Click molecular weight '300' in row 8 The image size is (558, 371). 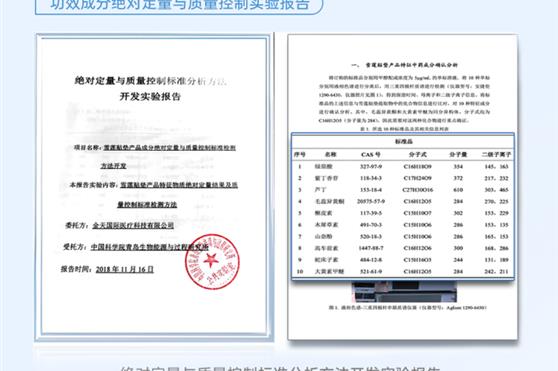(x=458, y=248)
